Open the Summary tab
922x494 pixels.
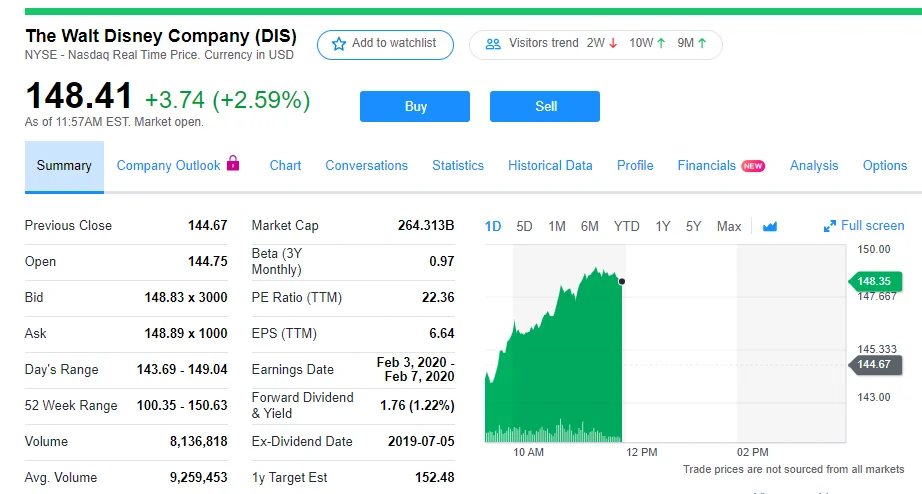[x=64, y=166]
